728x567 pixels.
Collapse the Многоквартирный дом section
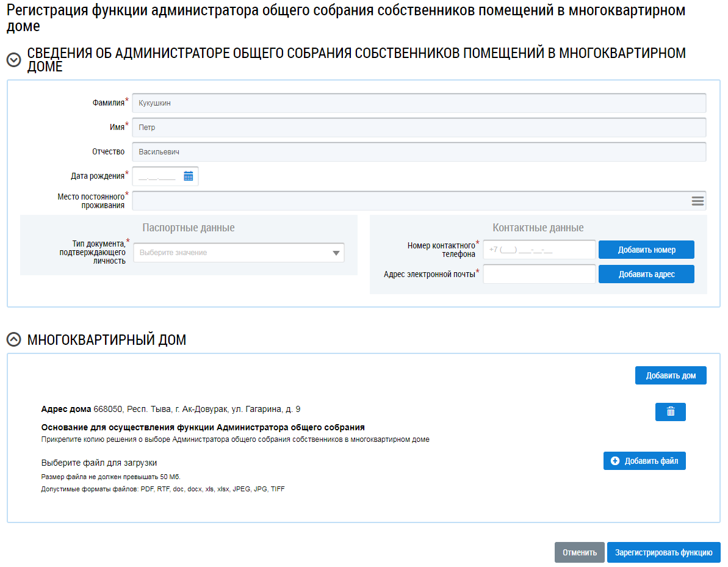coord(13,340)
